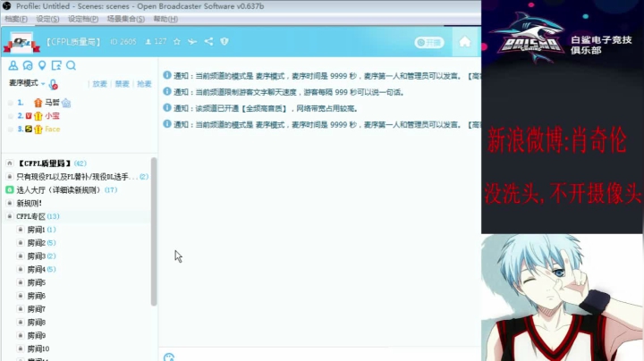This screenshot has width=644, height=361.
Task: Enter channel 房间7
Action: [36, 309]
